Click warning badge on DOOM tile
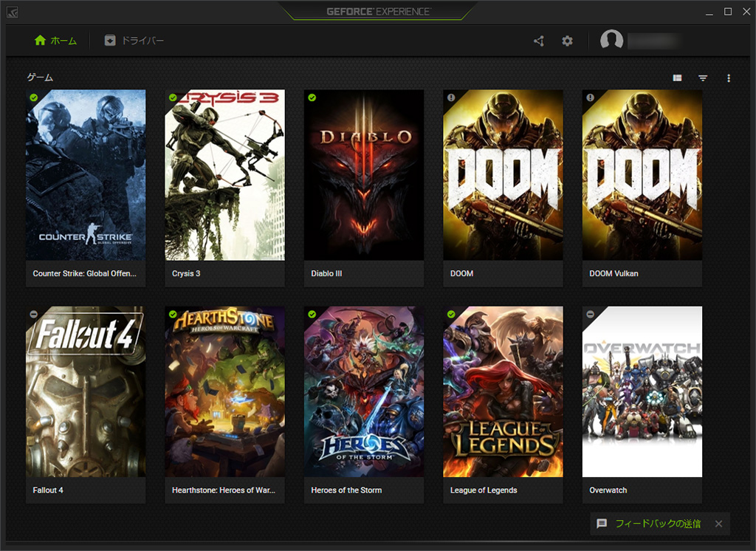 coord(451,97)
